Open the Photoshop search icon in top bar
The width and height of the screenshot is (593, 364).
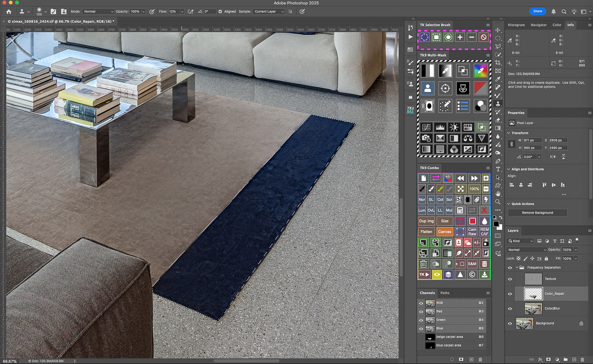coord(564,11)
